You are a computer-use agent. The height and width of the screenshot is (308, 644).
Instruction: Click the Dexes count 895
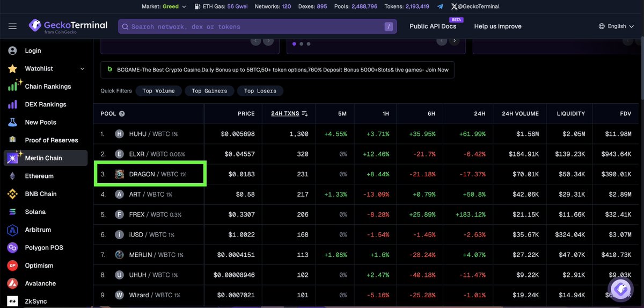[x=322, y=6]
